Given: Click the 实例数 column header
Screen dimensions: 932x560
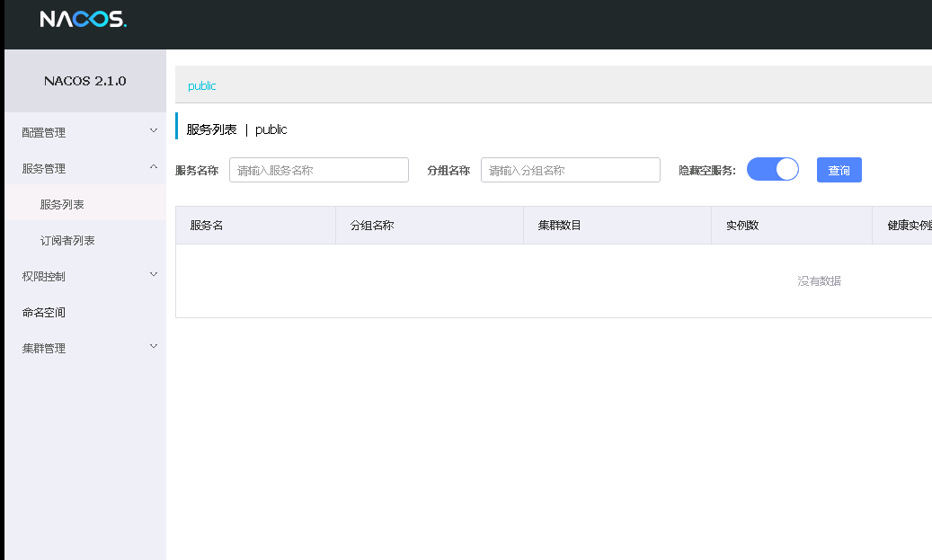Looking at the screenshot, I should point(792,226).
